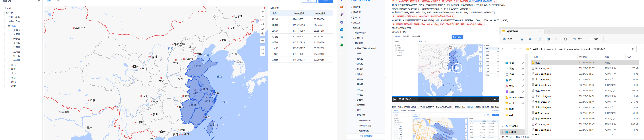Add a new File Explorer tab
The image size is (644, 140).
point(549,31)
